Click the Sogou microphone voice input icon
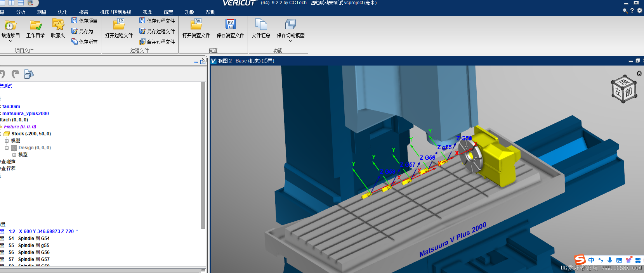Screen dimensions: 644x273 (610, 260)
